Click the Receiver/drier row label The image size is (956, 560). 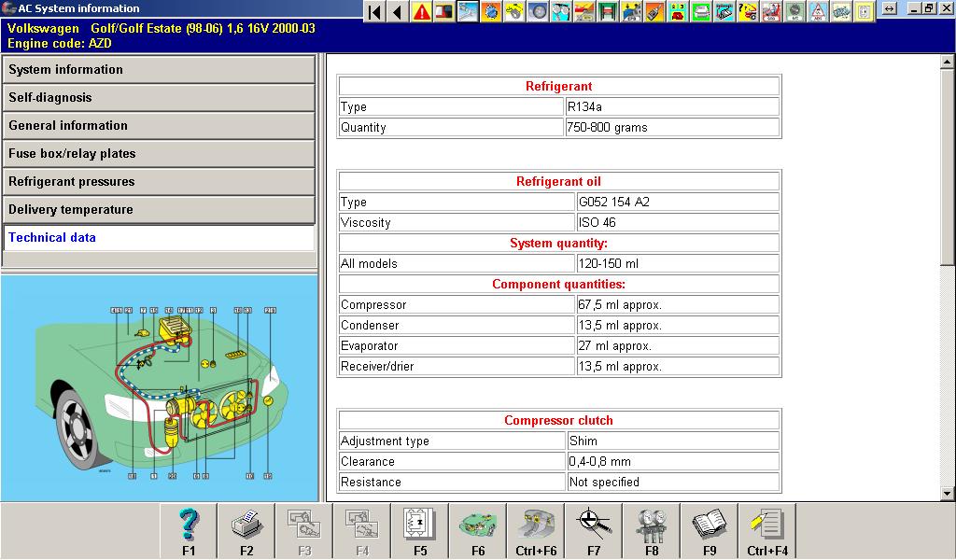(x=457, y=366)
